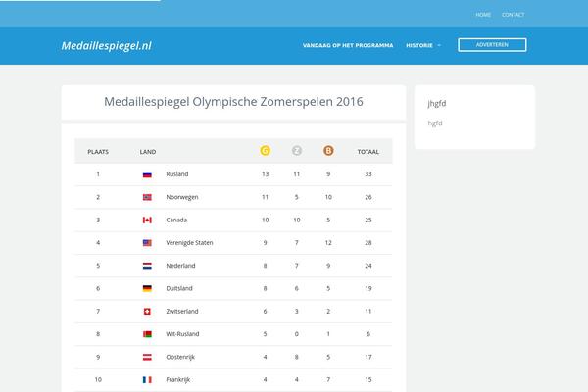Viewport: 588px width, 392px height.
Task: Expand the Historie dropdown arrow
Action: tap(439, 45)
